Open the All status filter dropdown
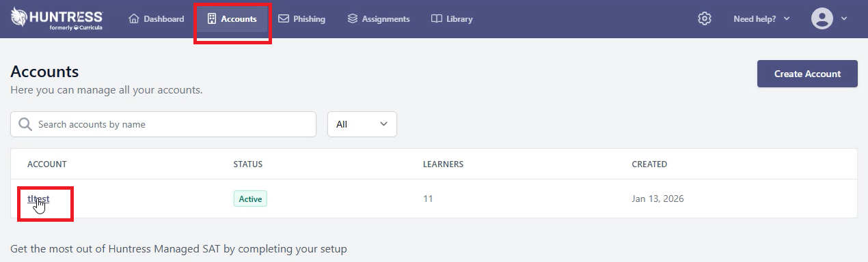 point(362,124)
